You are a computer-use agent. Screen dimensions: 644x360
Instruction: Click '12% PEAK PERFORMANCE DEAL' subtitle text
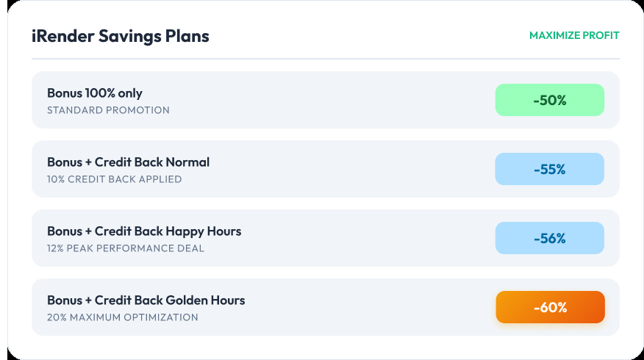coord(126,248)
